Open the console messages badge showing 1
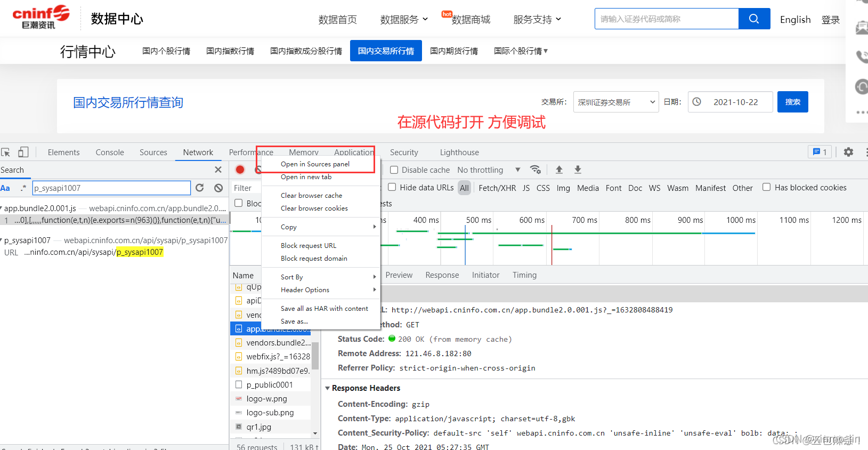 (x=820, y=152)
